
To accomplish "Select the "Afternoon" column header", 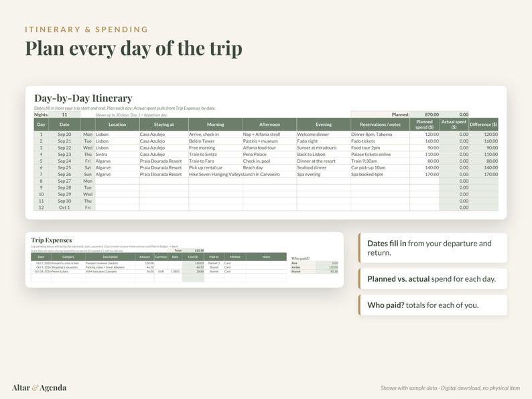I will pos(269,125).
